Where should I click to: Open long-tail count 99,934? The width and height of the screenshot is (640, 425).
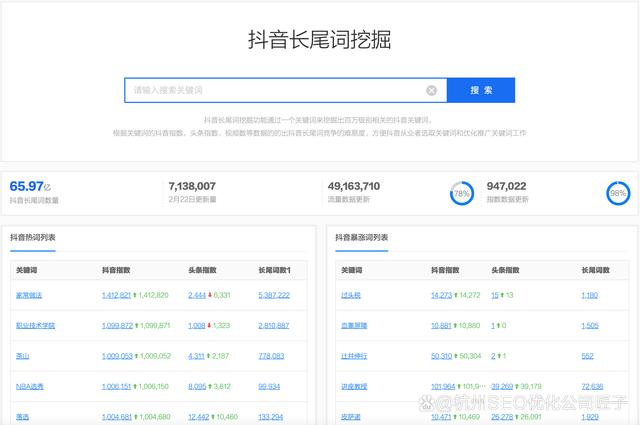[269, 386]
